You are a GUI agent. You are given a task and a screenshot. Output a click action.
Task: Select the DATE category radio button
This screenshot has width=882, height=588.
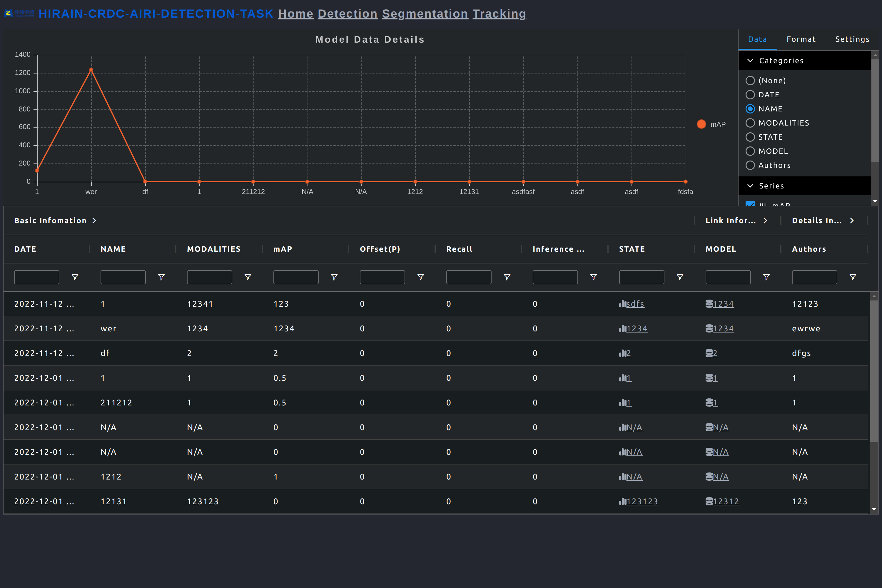click(x=750, y=95)
